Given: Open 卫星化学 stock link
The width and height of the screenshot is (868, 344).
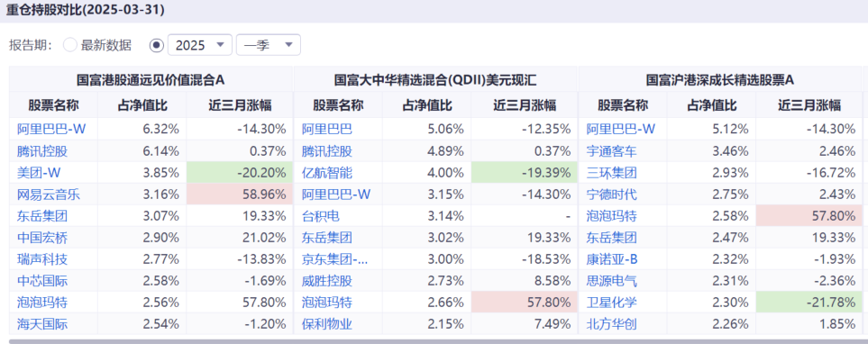Looking at the screenshot, I should click(611, 303).
